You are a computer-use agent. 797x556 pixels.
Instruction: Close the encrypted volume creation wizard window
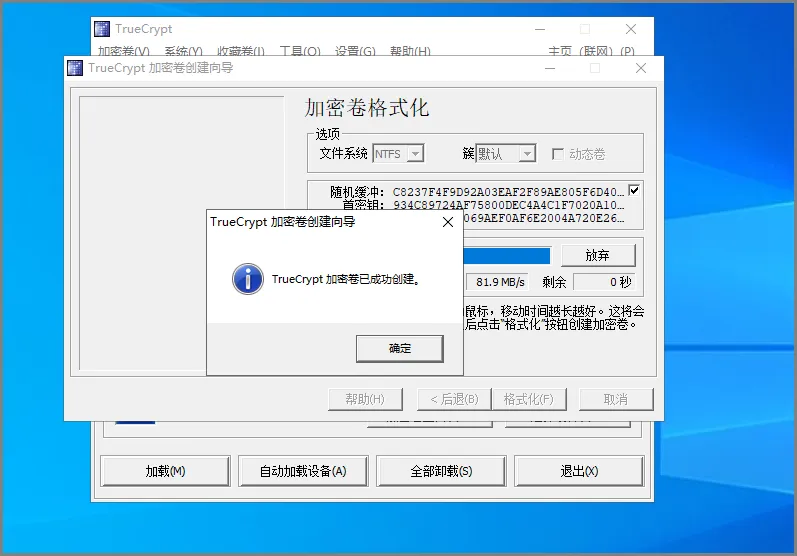(x=641, y=68)
